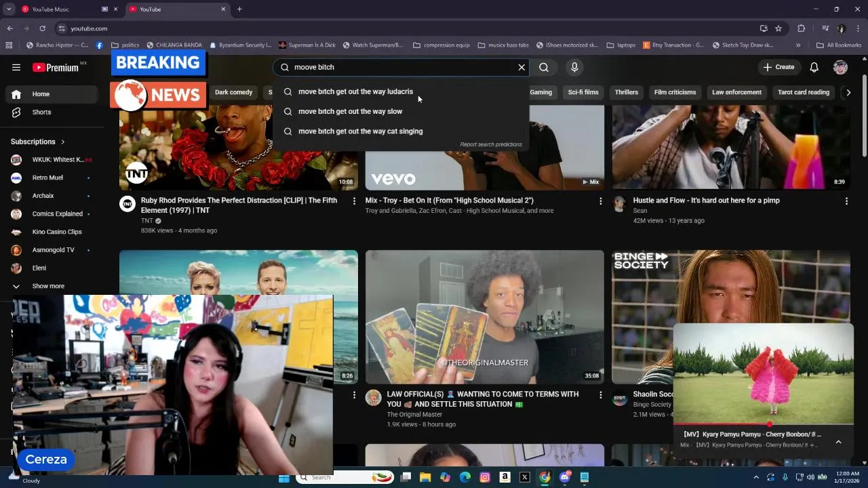868x488 pixels.
Task: Open the Chrome three-dot menu
Action: [859, 28]
